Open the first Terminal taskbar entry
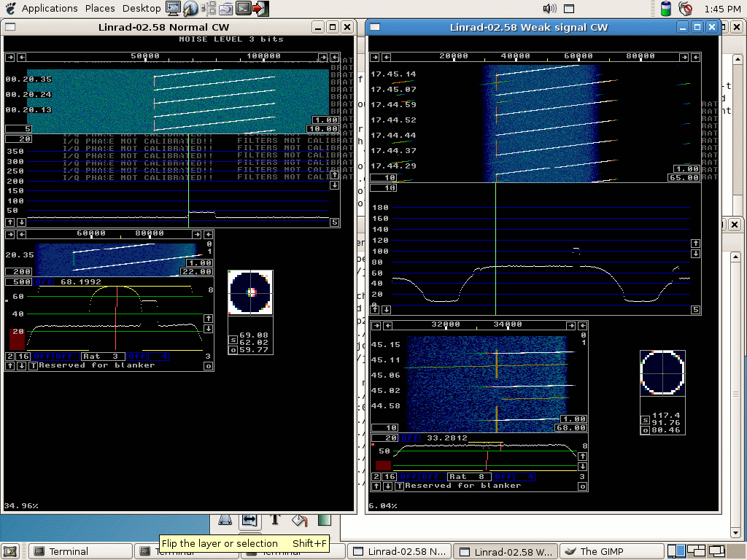Screen dimensions: 747x560 (80, 551)
